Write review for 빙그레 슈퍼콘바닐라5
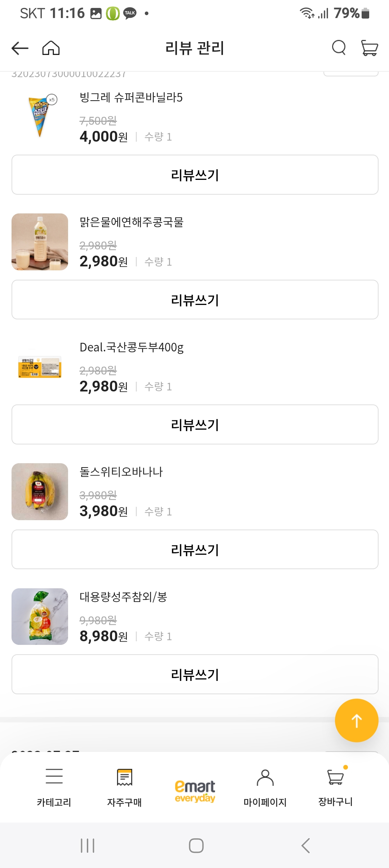Image resolution: width=389 pixels, height=868 pixels. point(195,175)
